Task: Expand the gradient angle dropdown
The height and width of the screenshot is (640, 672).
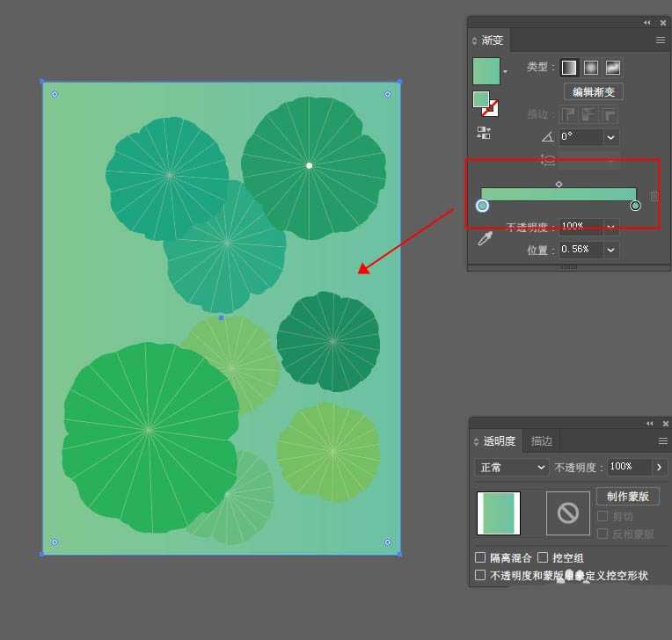Action: [x=611, y=137]
